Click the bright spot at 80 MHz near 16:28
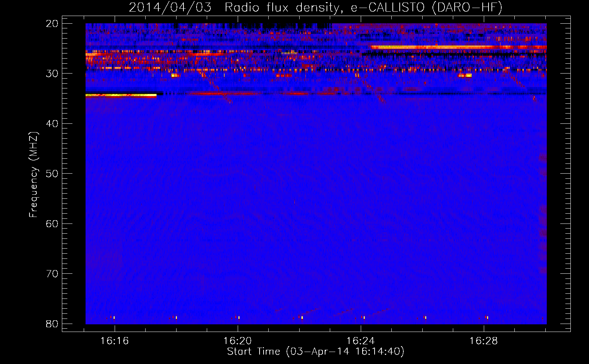The height and width of the screenshot is (364, 589). point(487,317)
